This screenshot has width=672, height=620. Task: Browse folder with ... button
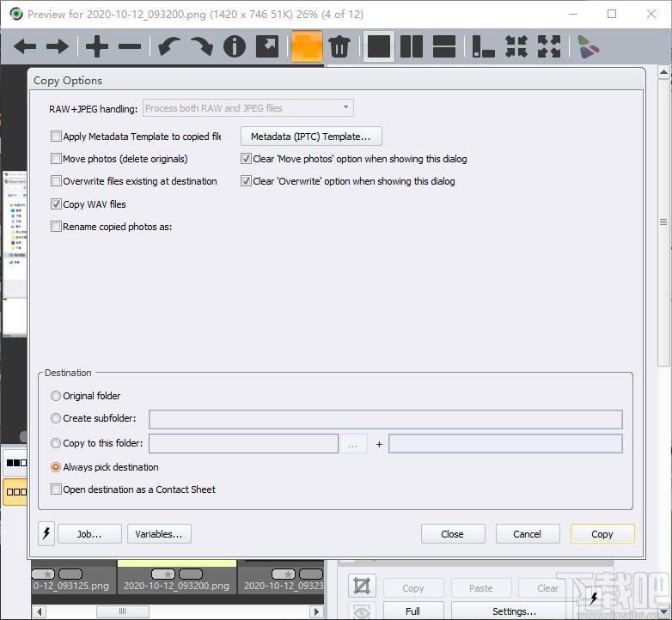[x=353, y=444]
